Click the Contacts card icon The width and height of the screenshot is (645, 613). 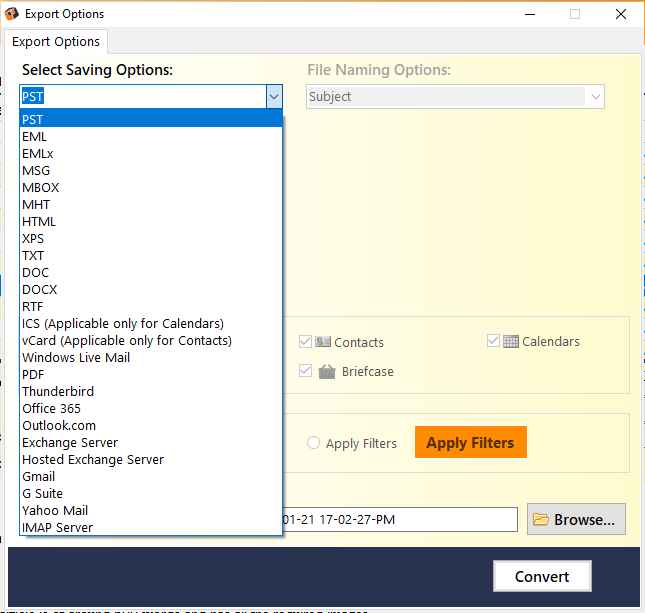(x=323, y=341)
